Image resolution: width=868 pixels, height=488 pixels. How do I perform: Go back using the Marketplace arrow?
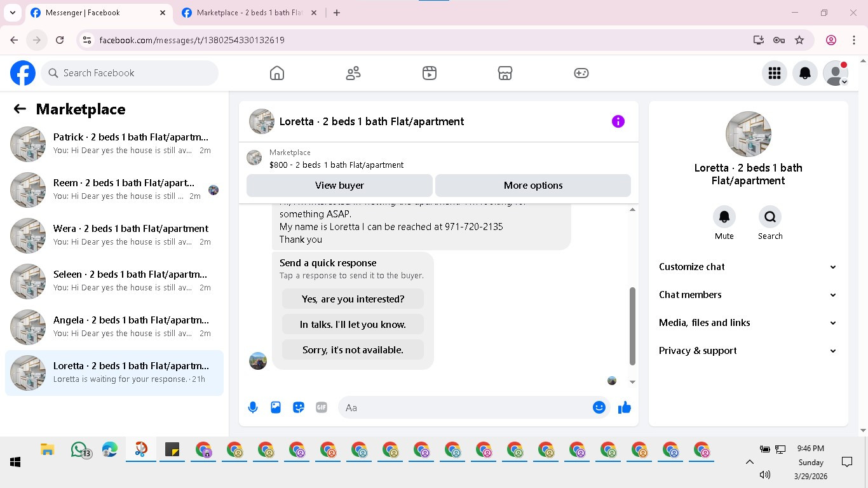20,109
